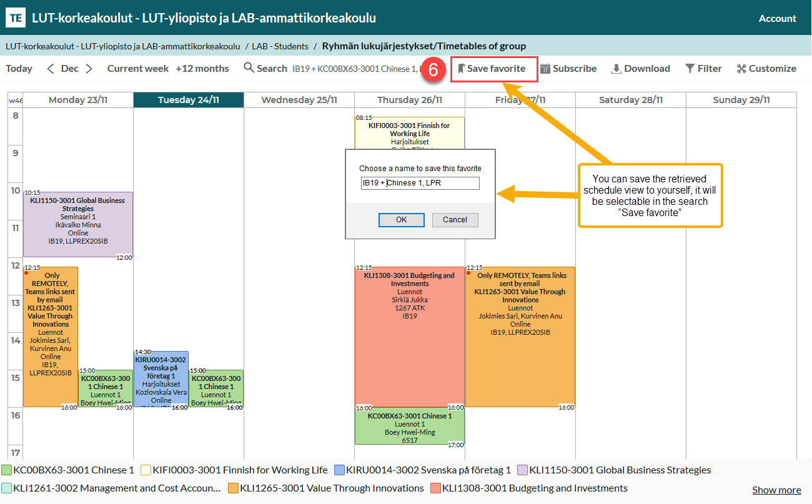Toggle KLI1265-3001 Value Through Innovations legend
The height and width of the screenshot is (504, 812).
(x=234, y=488)
